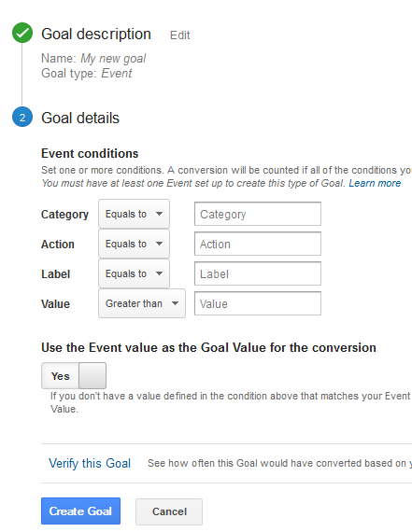Open the Learn more link
The width and height of the screenshot is (412, 532).
click(x=375, y=183)
